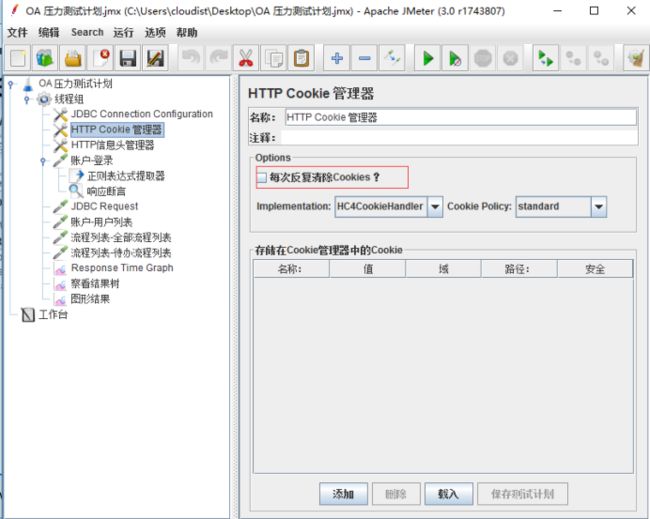Click the Remote start all icon
650x519 pixels.
[x=546, y=58]
